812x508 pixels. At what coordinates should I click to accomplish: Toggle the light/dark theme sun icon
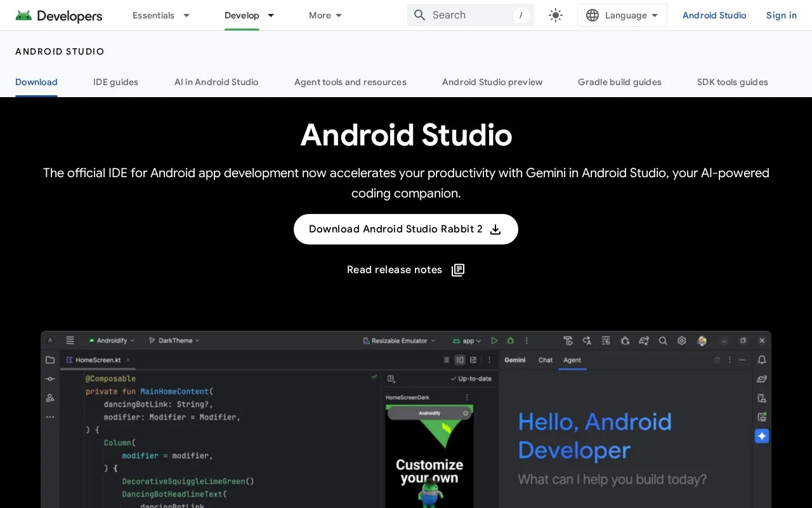coord(556,15)
